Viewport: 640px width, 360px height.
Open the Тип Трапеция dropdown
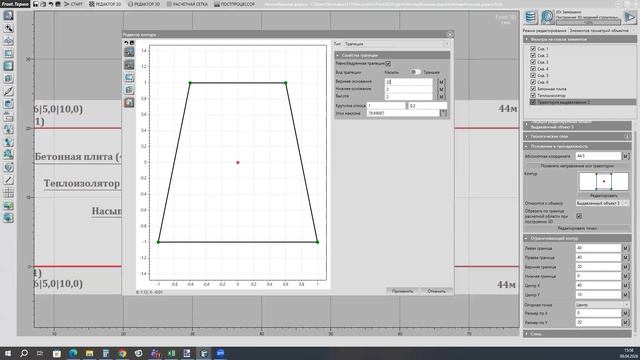(397, 44)
